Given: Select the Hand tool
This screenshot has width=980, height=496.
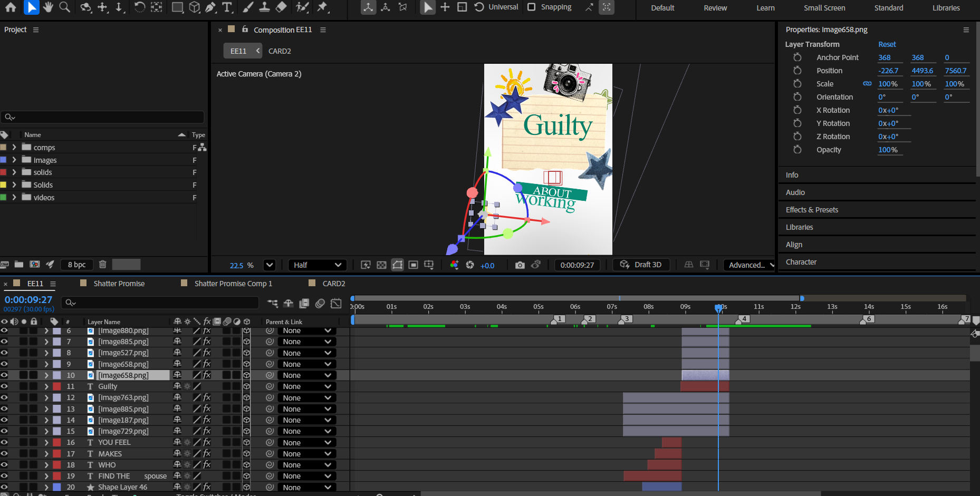Looking at the screenshot, I should [48, 7].
